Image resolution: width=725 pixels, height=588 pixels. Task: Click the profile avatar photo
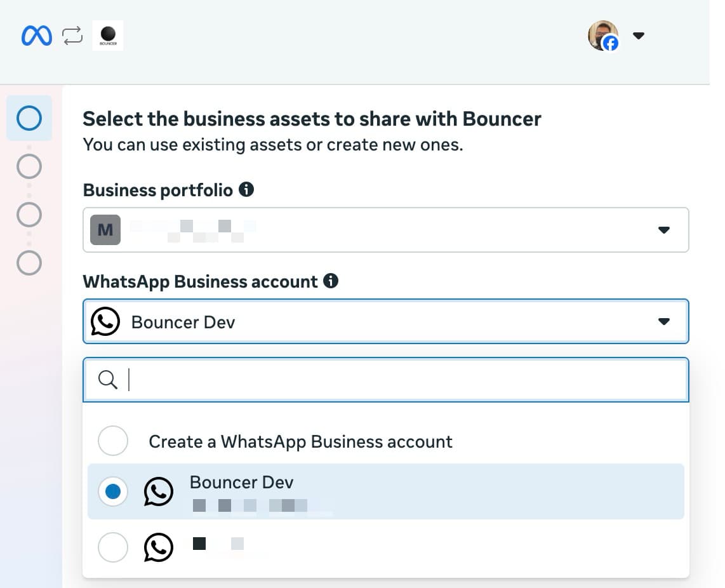[602, 35]
